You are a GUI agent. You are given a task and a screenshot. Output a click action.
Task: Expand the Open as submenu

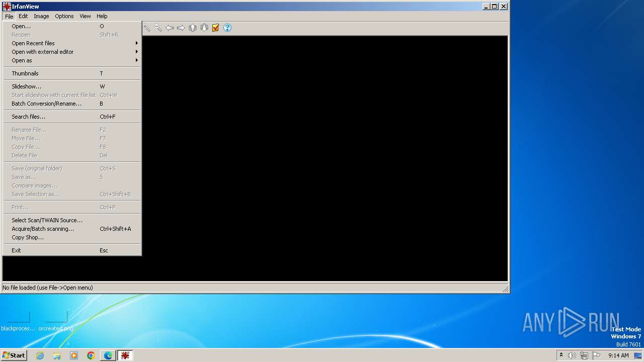(72, 60)
